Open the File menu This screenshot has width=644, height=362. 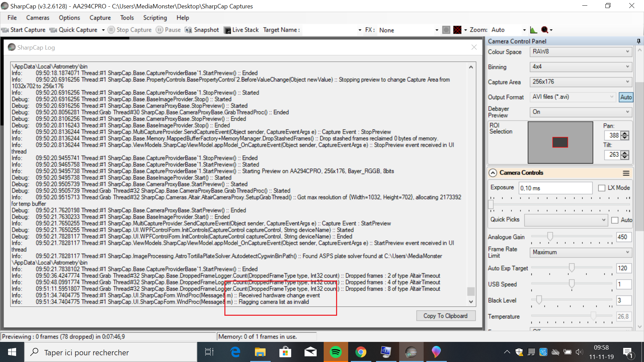(12, 18)
